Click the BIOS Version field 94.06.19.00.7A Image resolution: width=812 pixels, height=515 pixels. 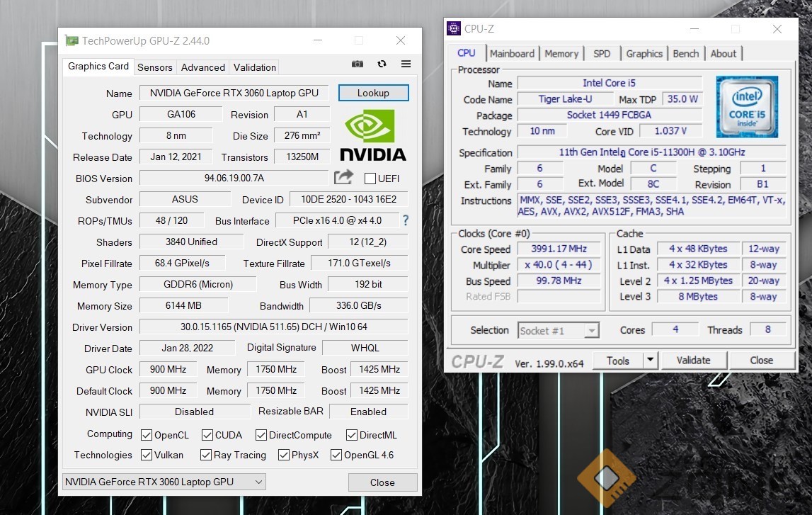(234, 178)
